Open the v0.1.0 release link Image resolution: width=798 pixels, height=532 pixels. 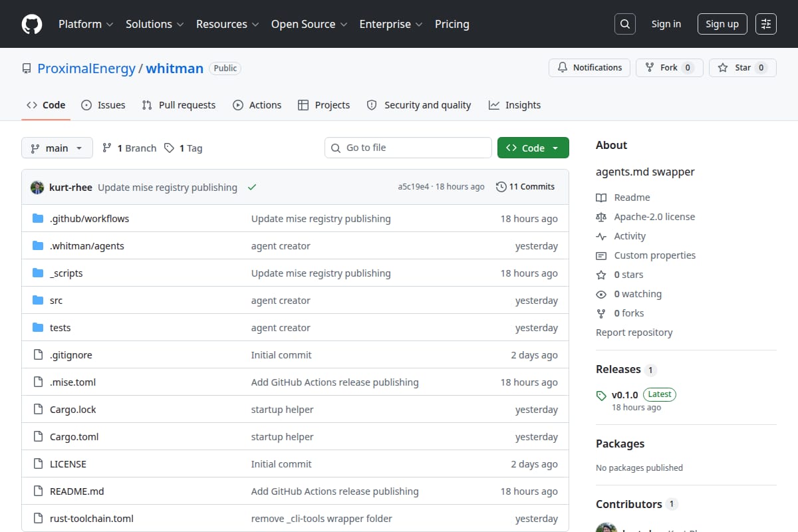(624, 394)
